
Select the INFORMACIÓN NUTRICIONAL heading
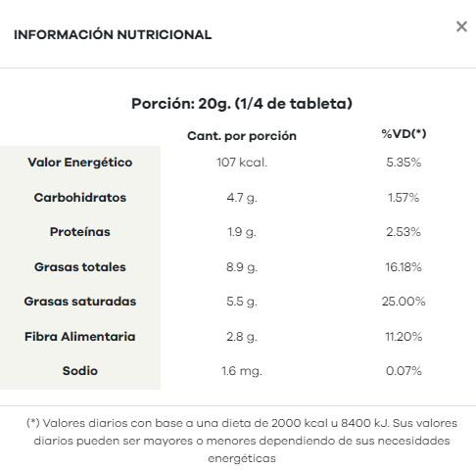[x=113, y=35]
